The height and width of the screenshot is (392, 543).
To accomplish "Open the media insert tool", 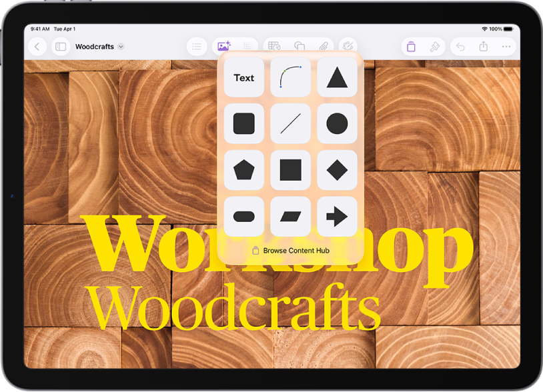I will [x=223, y=47].
